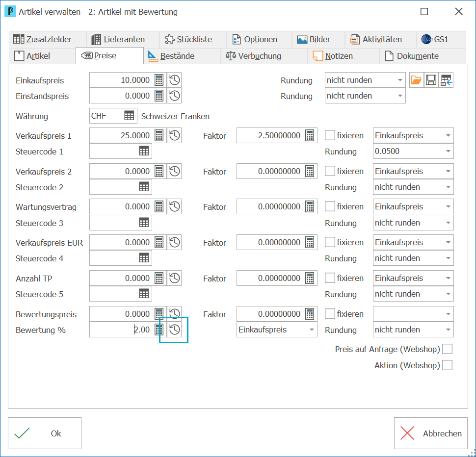
Task: Confirm with the Ok button
Action: pos(45,433)
